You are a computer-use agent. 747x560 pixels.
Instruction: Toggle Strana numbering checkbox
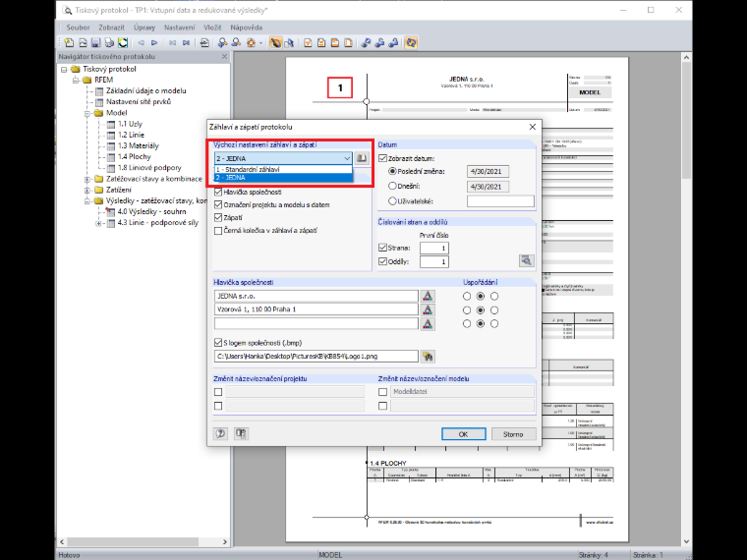pos(382,248)
